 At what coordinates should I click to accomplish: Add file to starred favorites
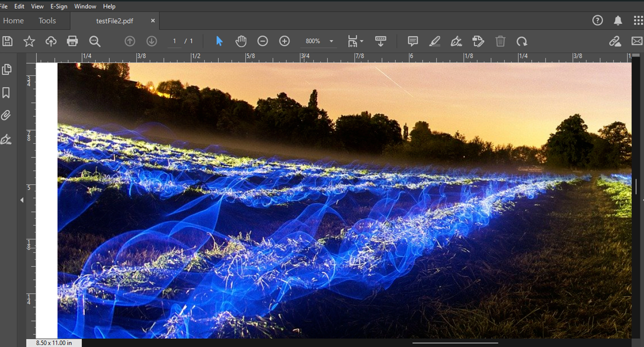click(x=29, y=41)
